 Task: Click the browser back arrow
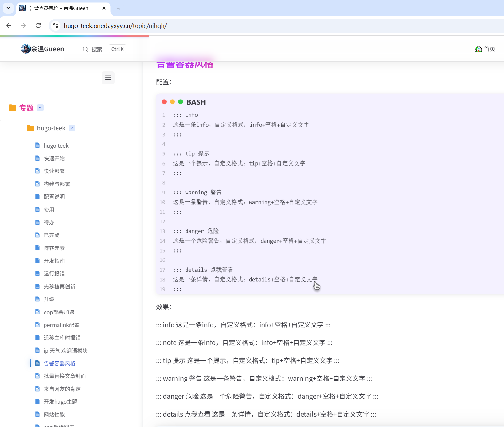(9, 26)
